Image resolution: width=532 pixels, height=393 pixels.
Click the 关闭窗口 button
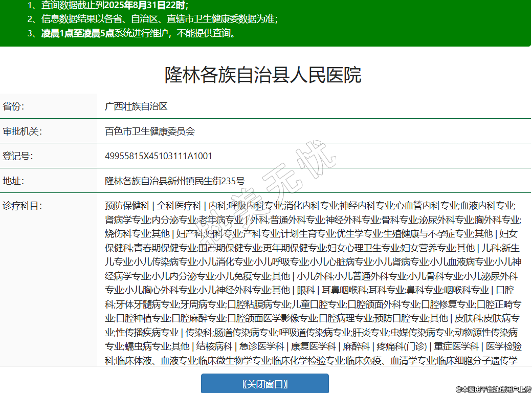tap(264, 384)
